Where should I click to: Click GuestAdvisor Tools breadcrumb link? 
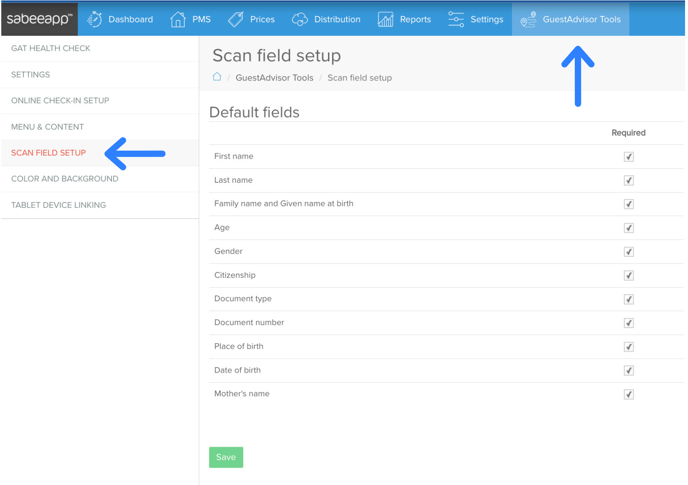pyautogui.click(x=274, y=77)
